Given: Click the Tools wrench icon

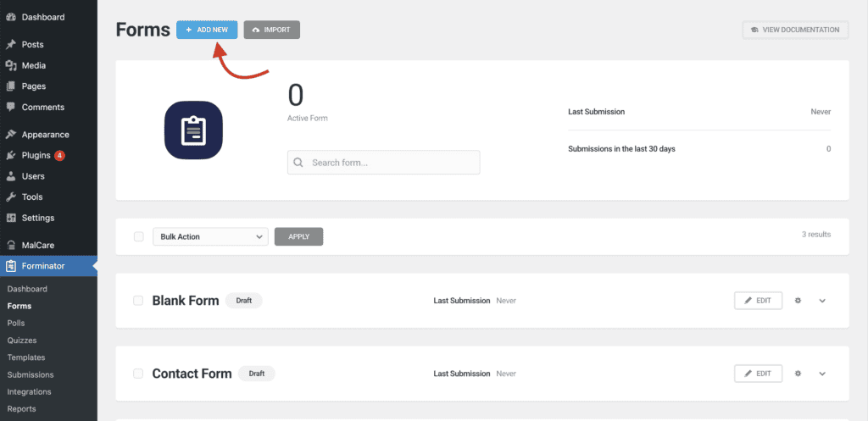Looking at the screenshot, I should [x=10, y=197].
